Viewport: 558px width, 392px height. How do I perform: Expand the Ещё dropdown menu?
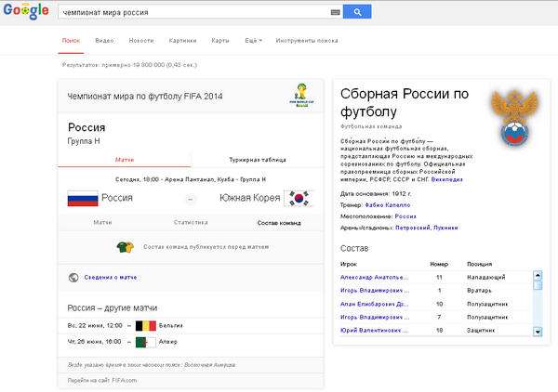point(253,41)
